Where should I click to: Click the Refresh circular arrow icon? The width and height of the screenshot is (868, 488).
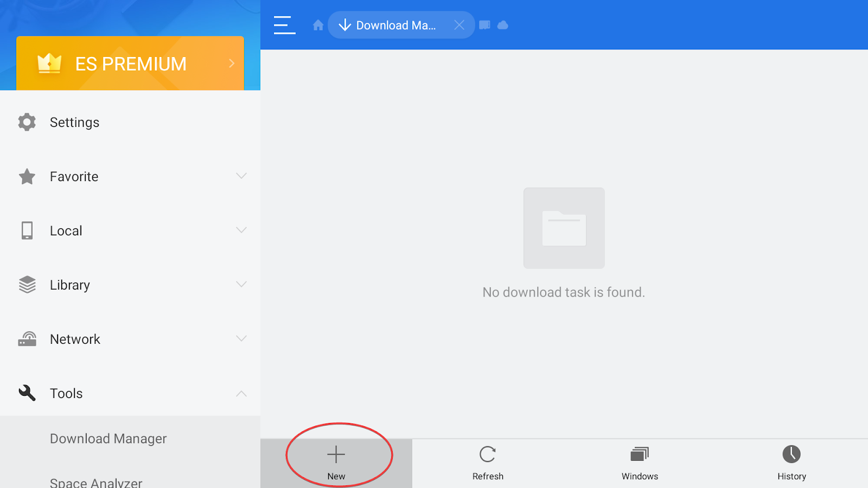click(488, 454)
